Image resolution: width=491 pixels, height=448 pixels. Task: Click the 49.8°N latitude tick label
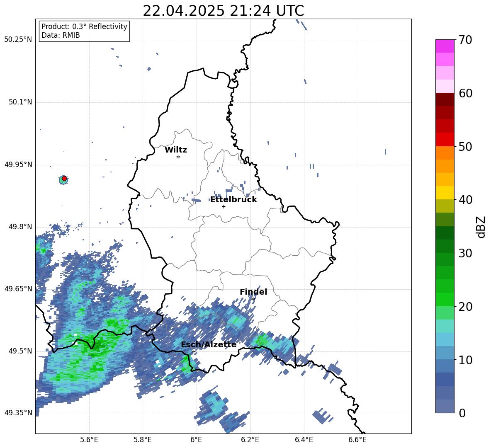point(20,227)
